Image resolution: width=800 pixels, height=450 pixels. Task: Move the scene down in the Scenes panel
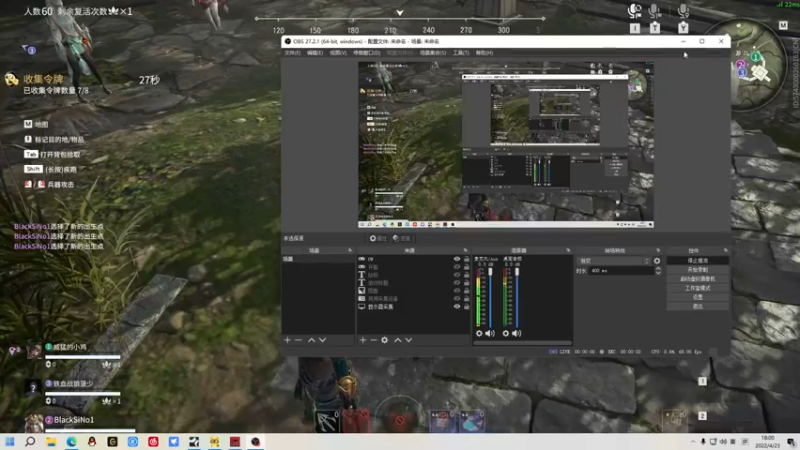coord(322,340)
